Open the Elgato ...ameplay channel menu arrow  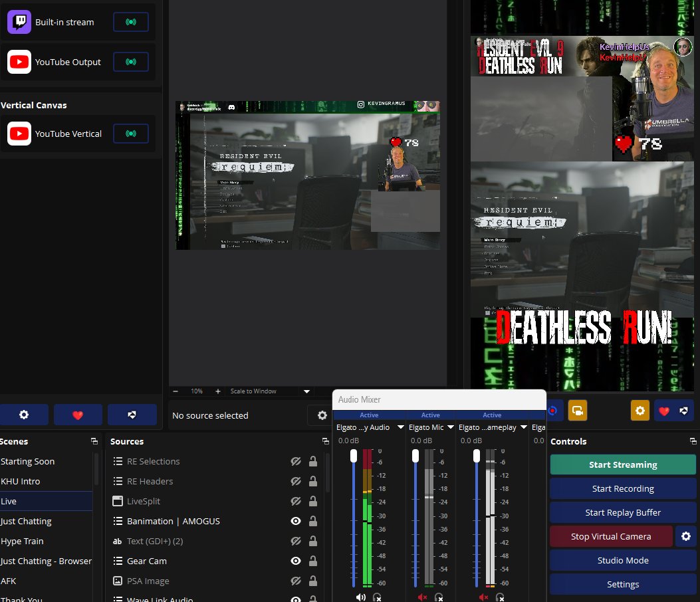[x=524, y=427]
